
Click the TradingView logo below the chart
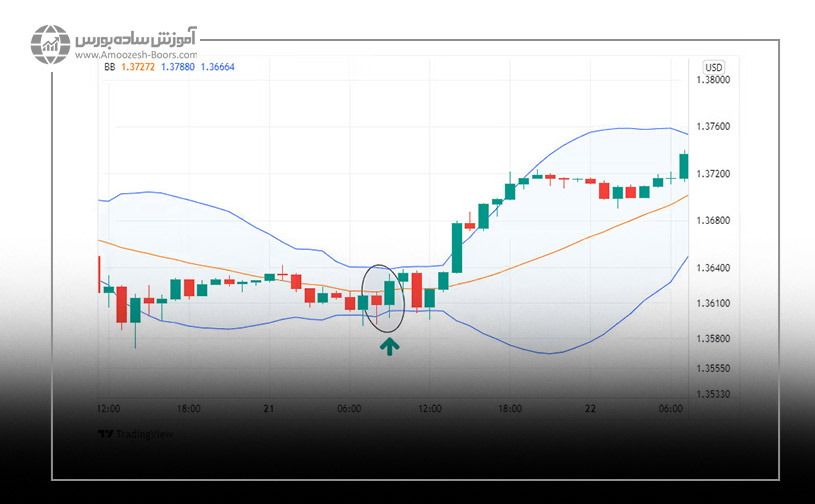[124, 435]
